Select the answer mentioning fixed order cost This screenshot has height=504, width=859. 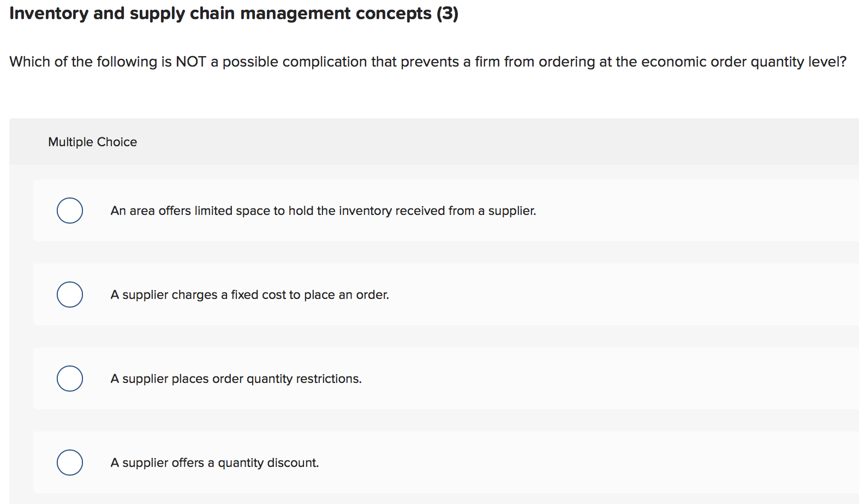pos(249,295)
